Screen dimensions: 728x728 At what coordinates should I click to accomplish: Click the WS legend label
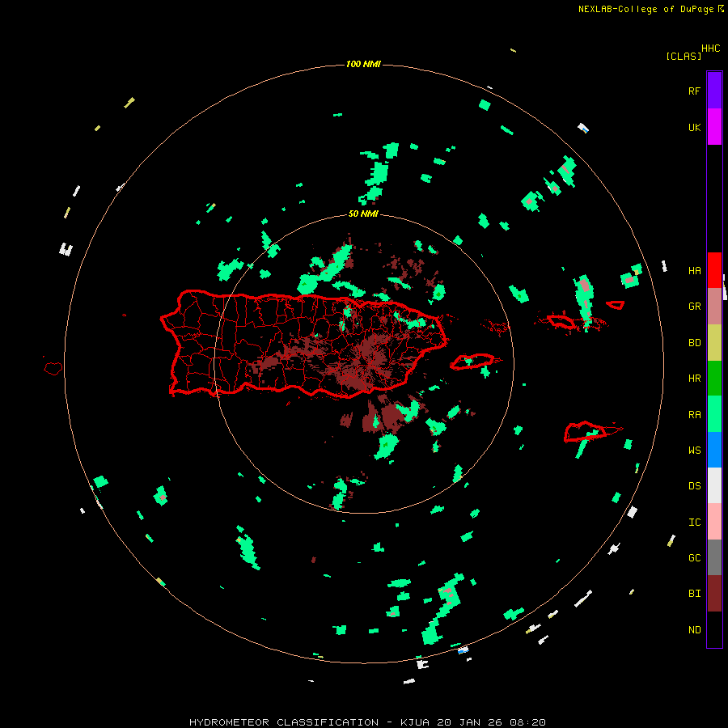(x=694, y=451)
